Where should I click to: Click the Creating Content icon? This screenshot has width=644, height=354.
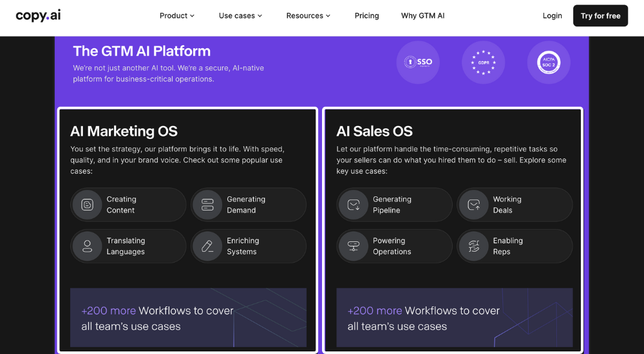(x=87, y=205)
